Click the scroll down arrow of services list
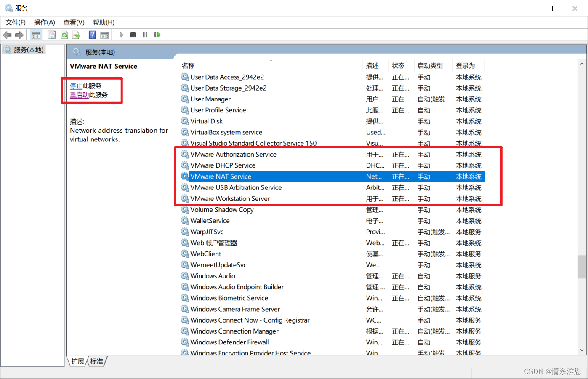The width and height of the screenshot is (588, 379). pyautogui.click(x=582, y=350)
